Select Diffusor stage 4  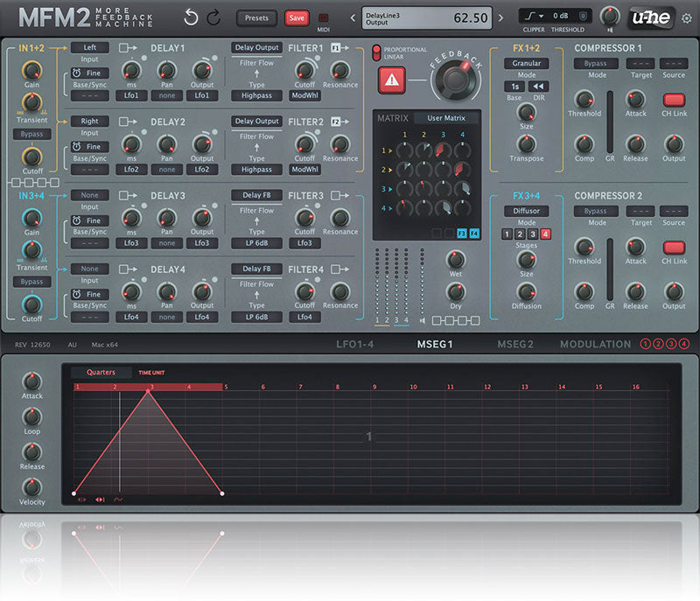point(545,234)
